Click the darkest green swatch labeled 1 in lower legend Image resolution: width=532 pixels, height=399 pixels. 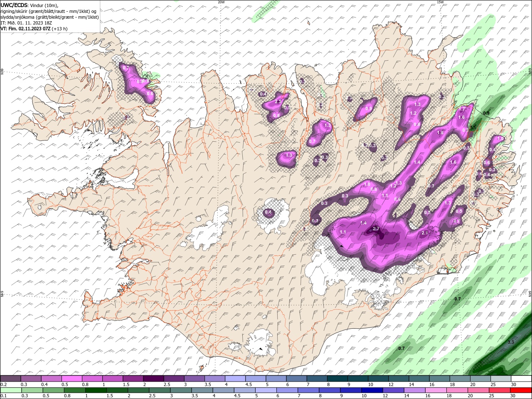pyautogui.click(x=96, y=390)
